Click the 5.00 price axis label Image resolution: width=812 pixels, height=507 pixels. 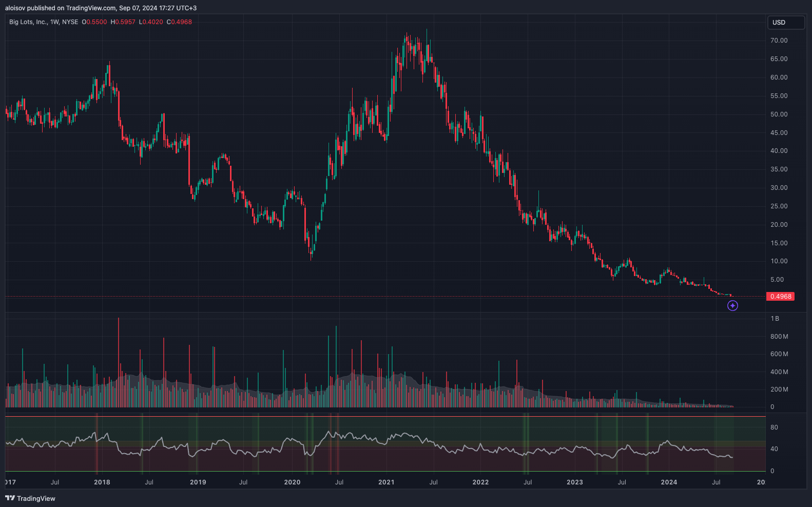coord(777,280)
